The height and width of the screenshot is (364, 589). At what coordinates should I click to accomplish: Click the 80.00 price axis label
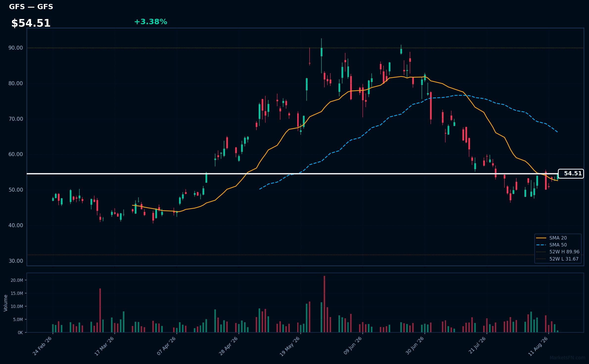point(16,83)
